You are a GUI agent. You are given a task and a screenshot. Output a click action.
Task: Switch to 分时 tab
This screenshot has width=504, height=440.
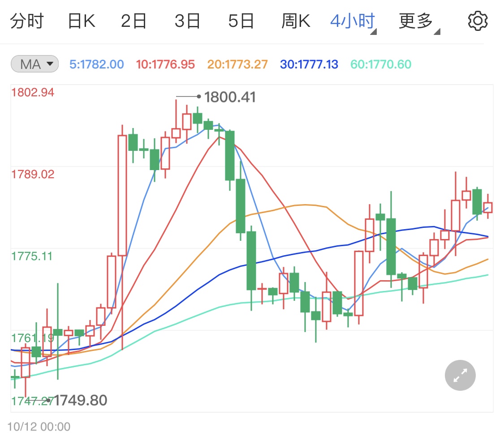coord(26,21)
